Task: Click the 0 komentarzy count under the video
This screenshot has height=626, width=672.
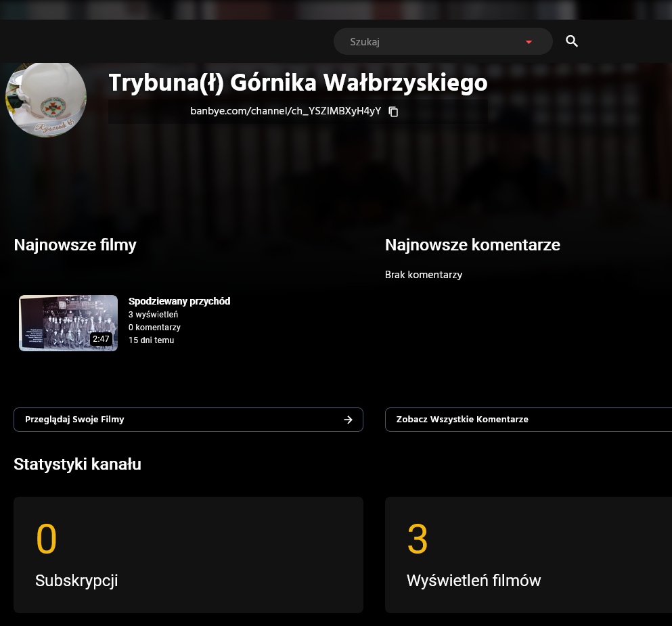Action: pyautogui.click(x=154, y=328)
